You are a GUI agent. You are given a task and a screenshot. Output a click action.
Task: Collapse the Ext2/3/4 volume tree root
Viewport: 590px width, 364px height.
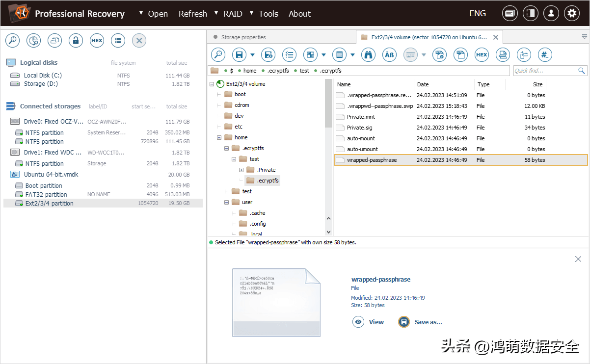click(x=212, y=84)
